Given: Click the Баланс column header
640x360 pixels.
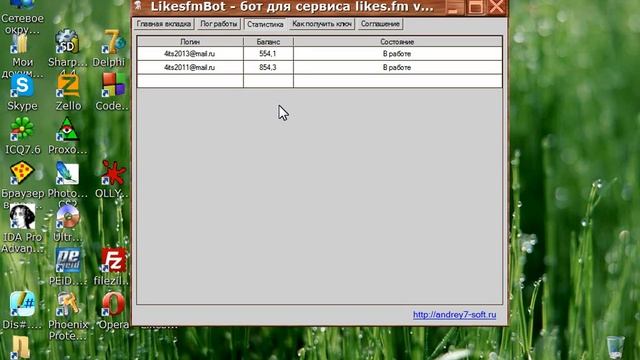Looking at the screenshot, I should (x=268, y=42).
